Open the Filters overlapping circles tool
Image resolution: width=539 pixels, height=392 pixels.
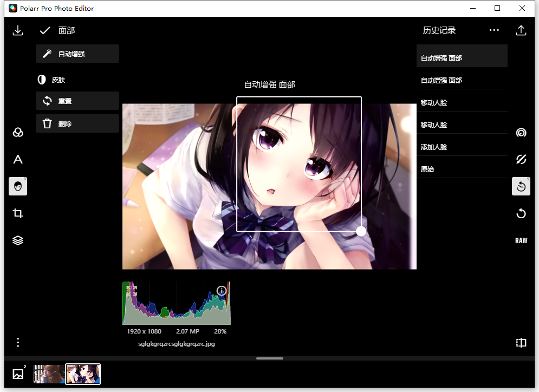pos(18,132)
